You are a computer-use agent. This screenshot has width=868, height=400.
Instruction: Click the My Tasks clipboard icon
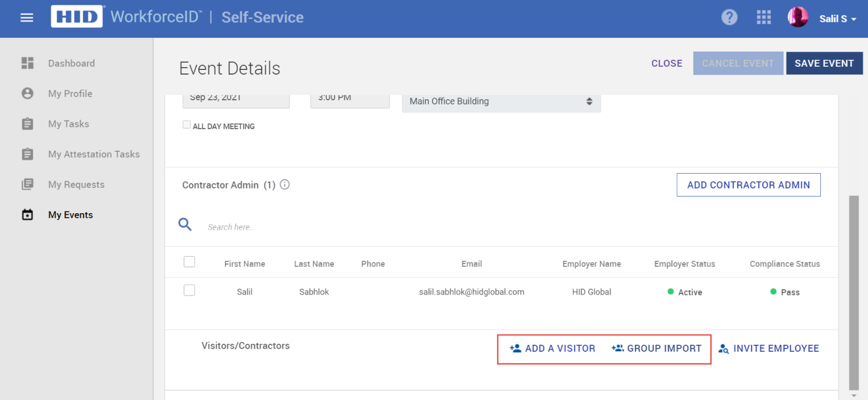pos(27,124)
